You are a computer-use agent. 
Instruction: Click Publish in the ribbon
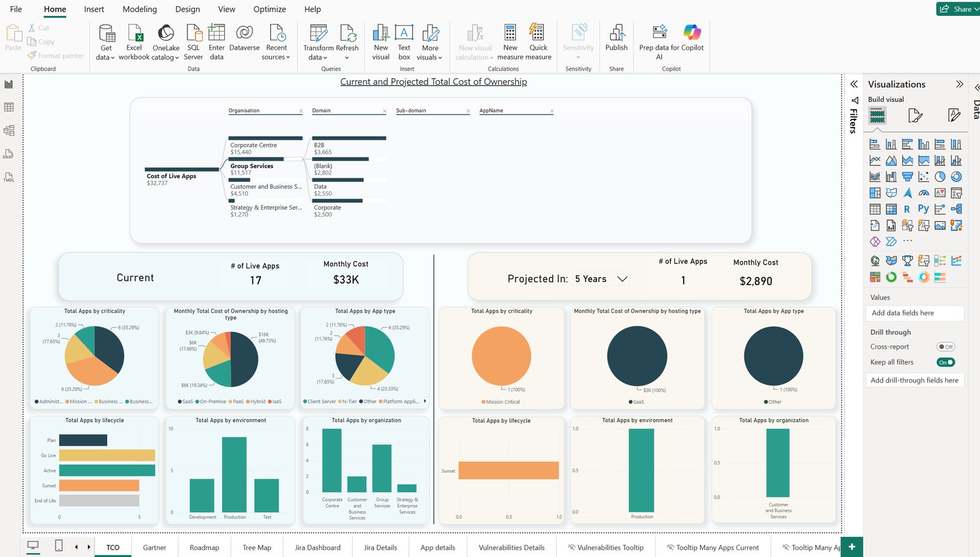[x=616, y=38]
